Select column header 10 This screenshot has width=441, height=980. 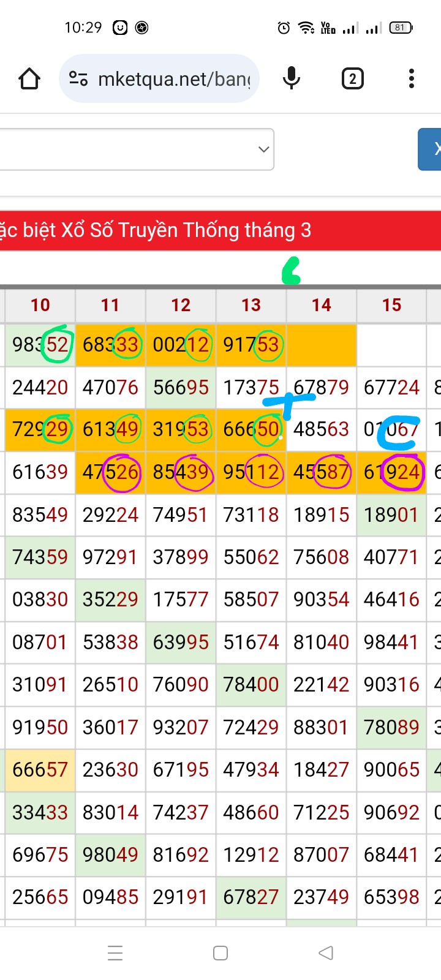tap(40, 305)
